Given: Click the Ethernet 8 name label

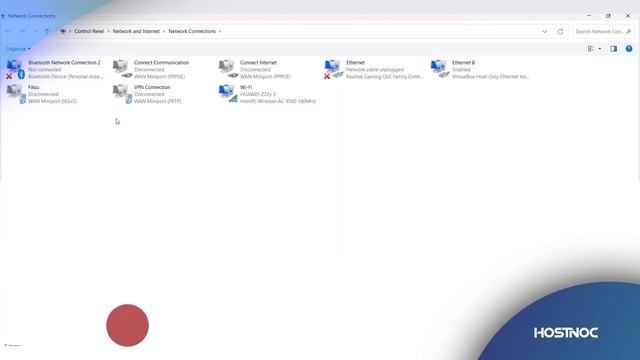Looking at the screenshot, I should [463, 62].
